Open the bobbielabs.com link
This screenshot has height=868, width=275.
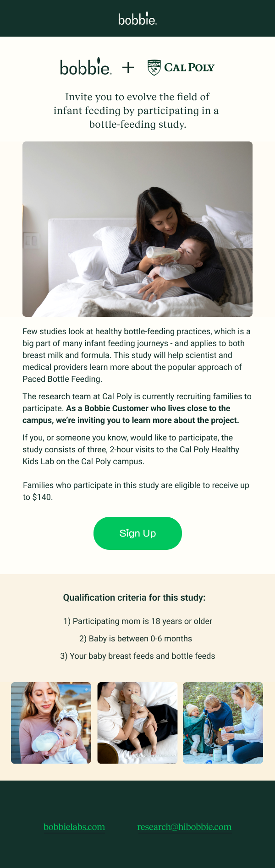74,827
